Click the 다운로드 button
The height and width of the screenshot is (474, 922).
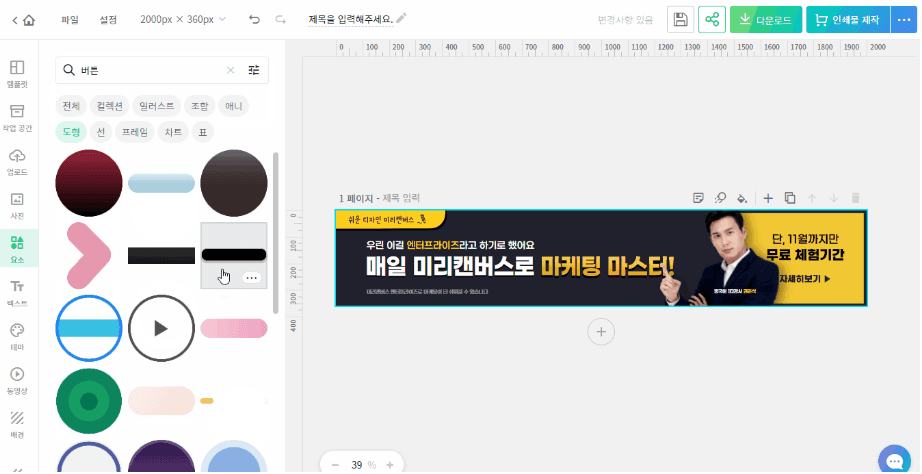(x=766, y=19)
